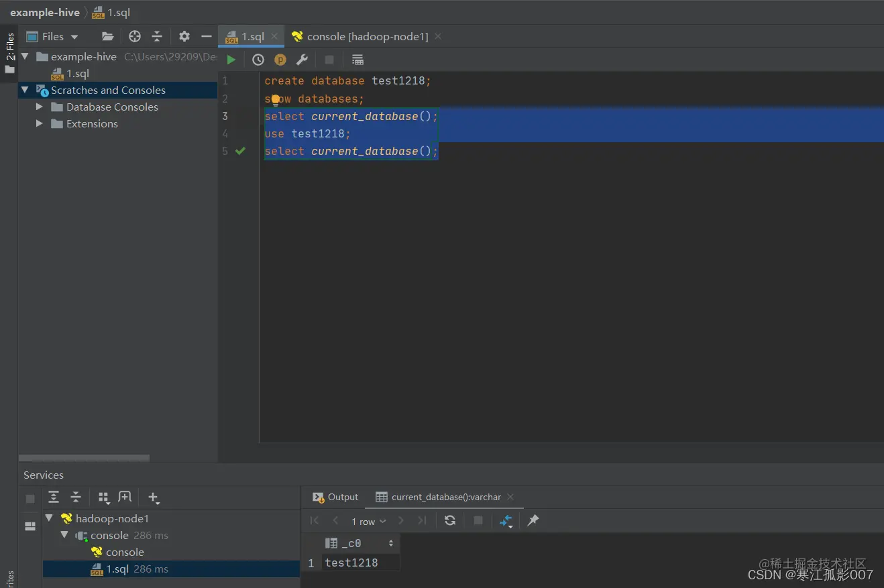Click example-hive in the breadcrumb
The image size is (884, 588).
click(x=45, y=12)
